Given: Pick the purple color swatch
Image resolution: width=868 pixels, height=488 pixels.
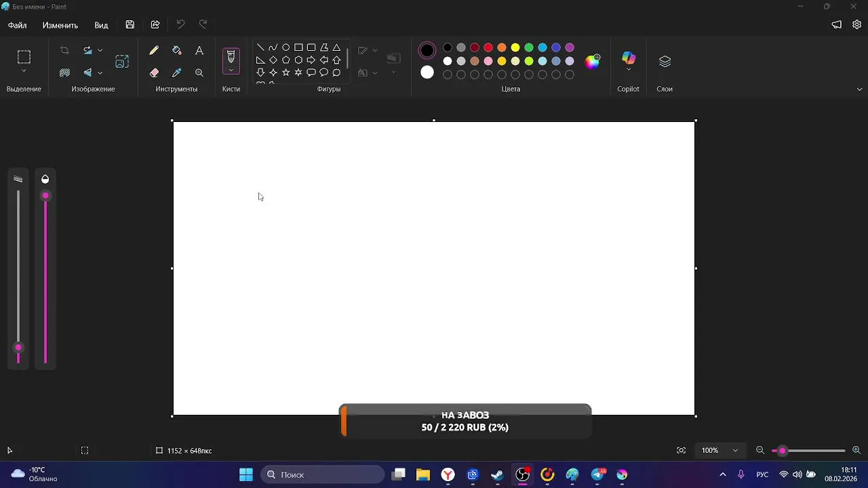Looking at the screenshot, I should pos(570,47).
